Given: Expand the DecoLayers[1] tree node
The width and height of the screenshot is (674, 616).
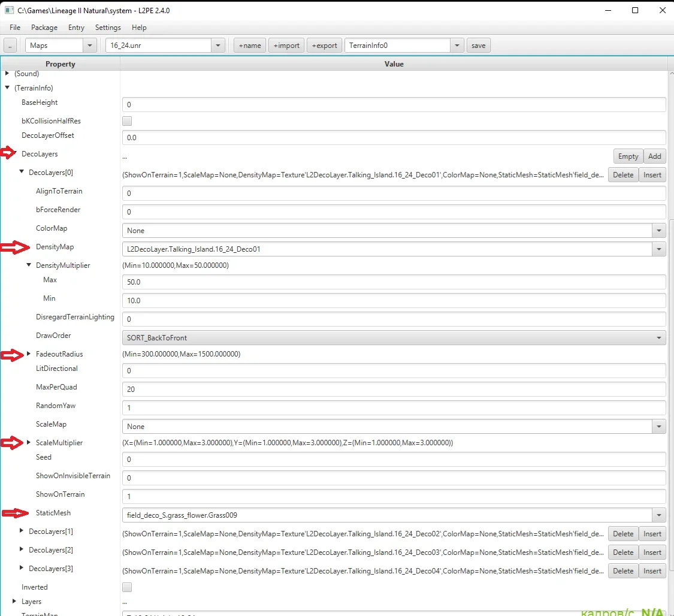Looking at the screenshot, I should [x=22, y=532].
